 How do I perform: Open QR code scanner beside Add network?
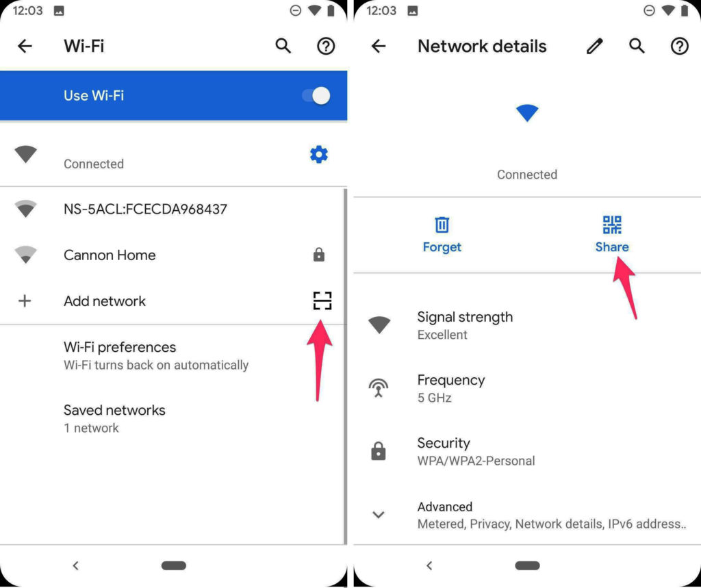point(322,301)
